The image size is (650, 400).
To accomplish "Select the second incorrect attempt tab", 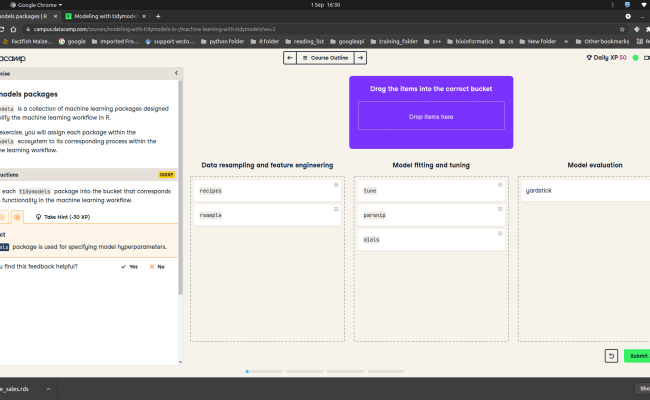I will (17, 217).
